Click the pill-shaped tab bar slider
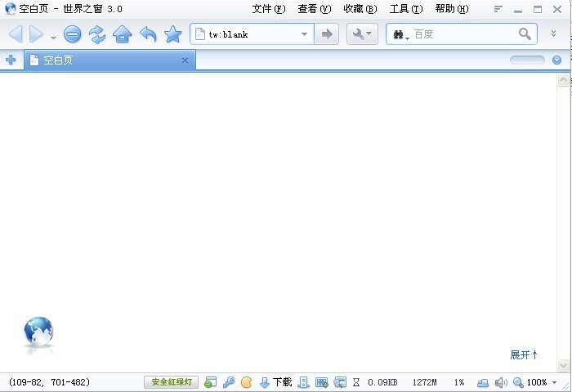This screenshot has width=572, height=392. (x=527, y=60)
